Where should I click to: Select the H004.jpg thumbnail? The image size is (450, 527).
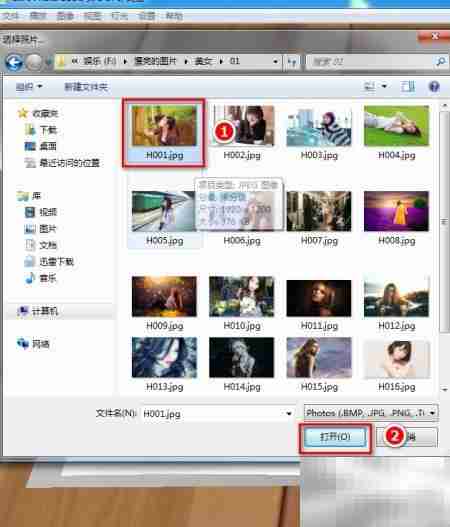point(397,126)
